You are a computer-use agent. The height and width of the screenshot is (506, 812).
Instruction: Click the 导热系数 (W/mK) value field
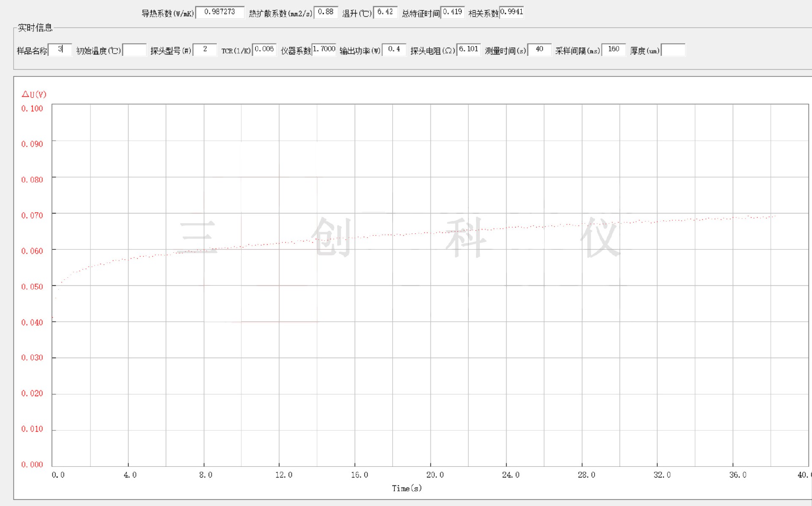(220, 12)
